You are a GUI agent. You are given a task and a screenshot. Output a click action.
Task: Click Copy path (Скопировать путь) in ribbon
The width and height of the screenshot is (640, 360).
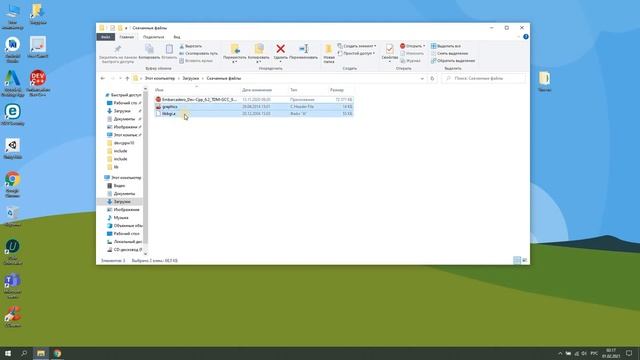[x=198, y=53]
